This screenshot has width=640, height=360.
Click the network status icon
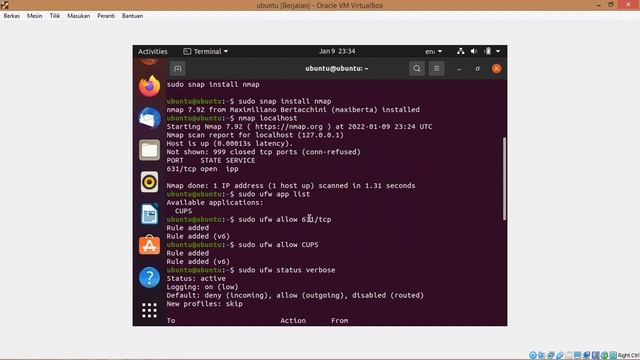click(x=460, y=51)
